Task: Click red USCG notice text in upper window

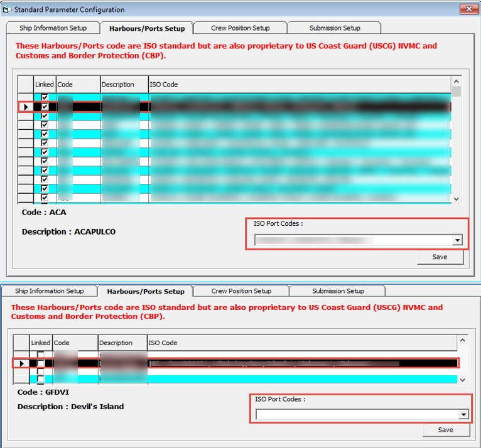Action: click(x=227, y=51)
